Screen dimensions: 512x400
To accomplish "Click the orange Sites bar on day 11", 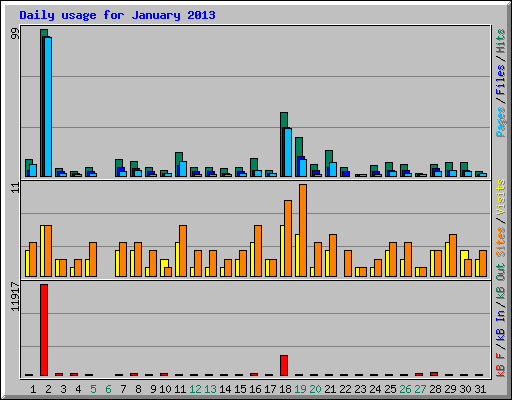I will [x=183, y=251].
